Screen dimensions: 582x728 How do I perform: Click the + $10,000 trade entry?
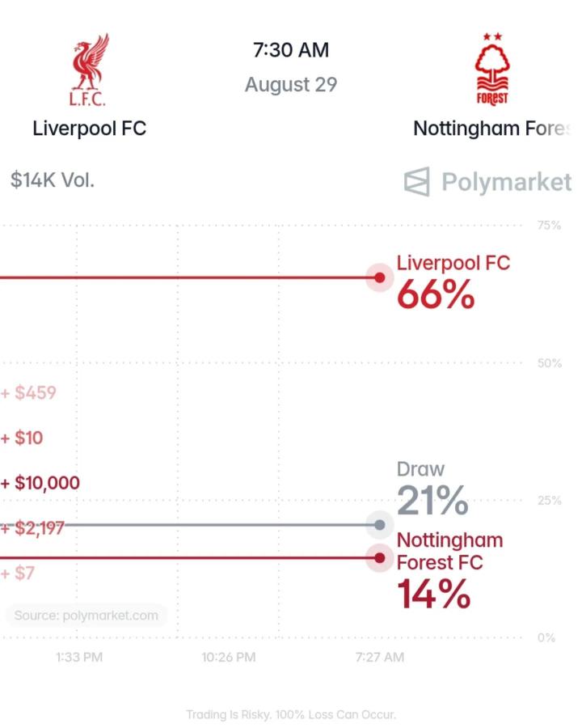pyautogui.click(x=40, y=483)
